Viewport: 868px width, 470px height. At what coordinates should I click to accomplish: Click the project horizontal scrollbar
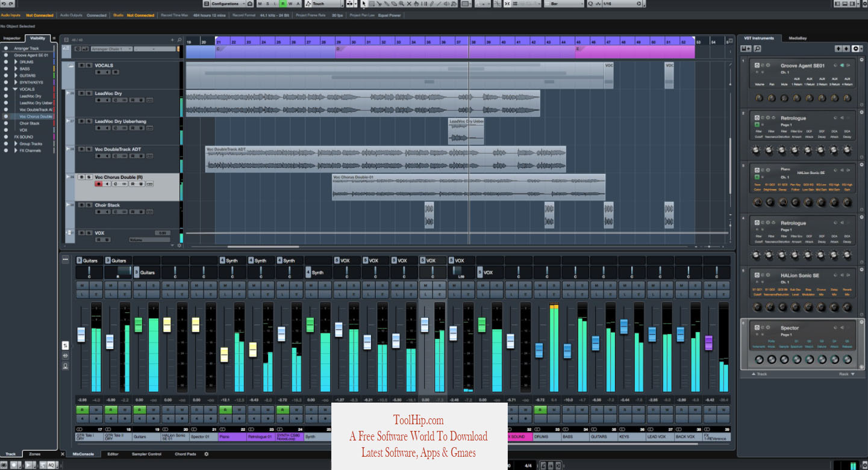point(263,246)
